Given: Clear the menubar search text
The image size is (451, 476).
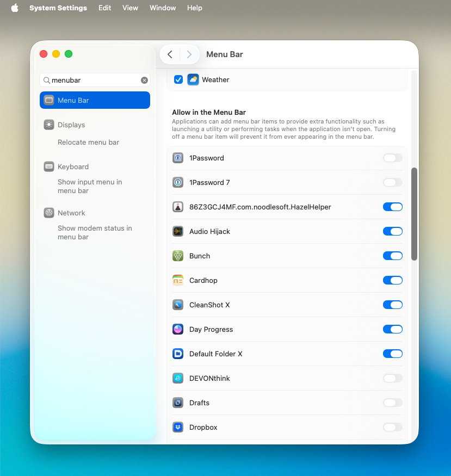Looking at the screenshot, I should [145, 80].
